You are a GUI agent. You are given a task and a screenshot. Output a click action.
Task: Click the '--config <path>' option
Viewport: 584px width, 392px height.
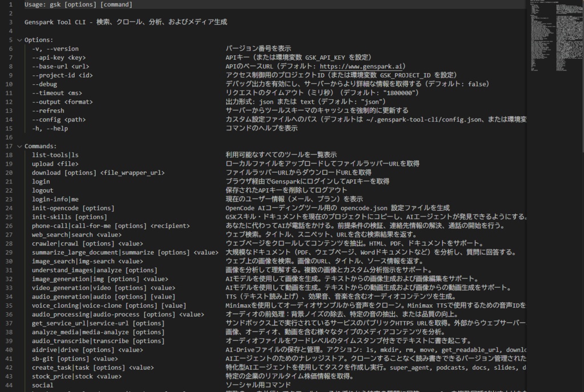[59, 120]
